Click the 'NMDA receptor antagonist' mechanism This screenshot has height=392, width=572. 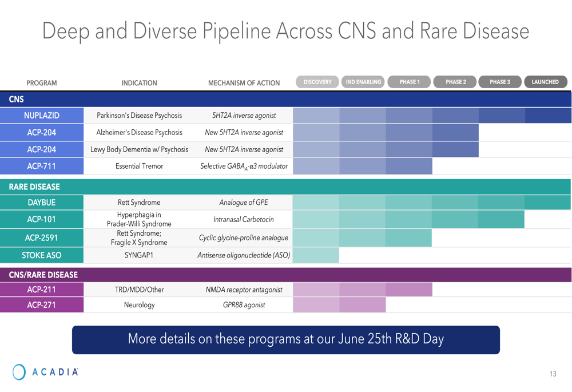point(244,290)
